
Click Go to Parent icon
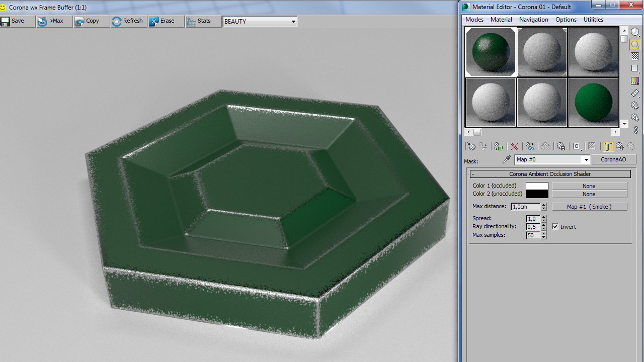point(620,146)
